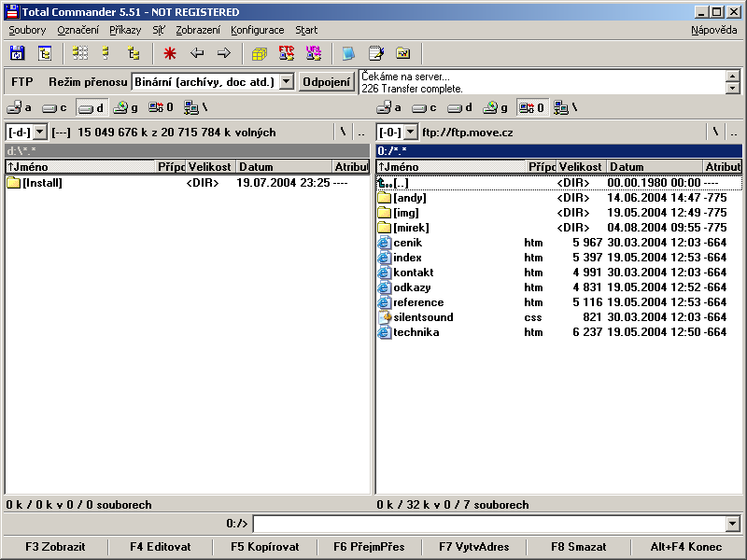Click the FTP log scroll down arrow
Screen dimensions: 747x560
pos(733,88)
